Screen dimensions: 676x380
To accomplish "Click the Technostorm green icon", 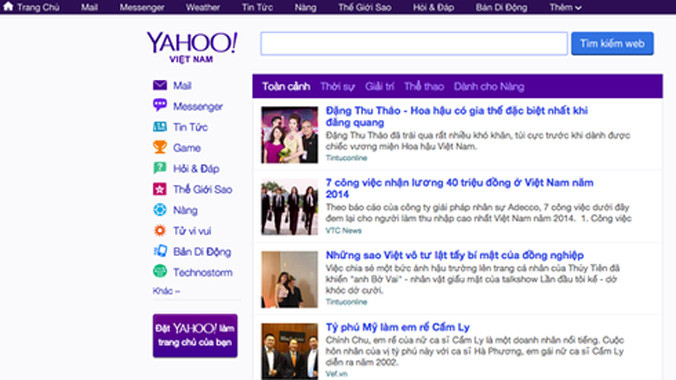I will [x=160, y=271].
